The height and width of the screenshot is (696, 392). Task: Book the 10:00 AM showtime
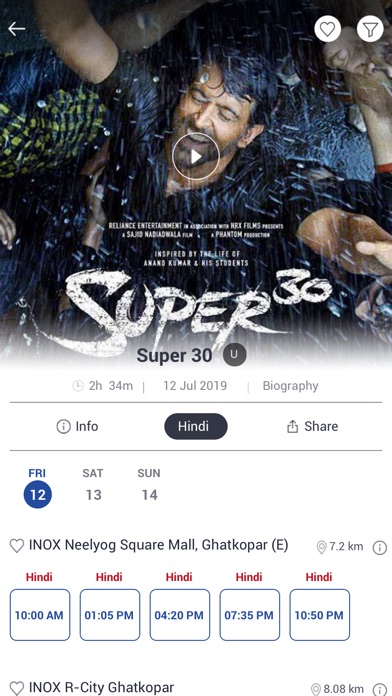tap(40, 615)
